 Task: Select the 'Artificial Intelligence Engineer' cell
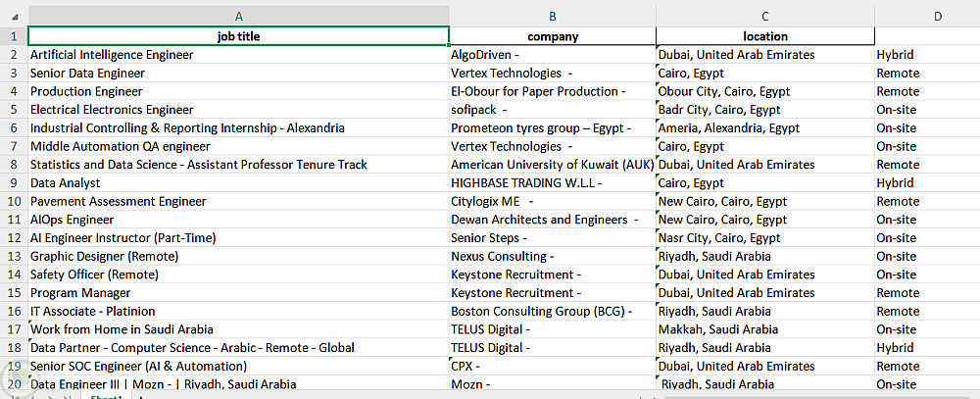(239, 55)
